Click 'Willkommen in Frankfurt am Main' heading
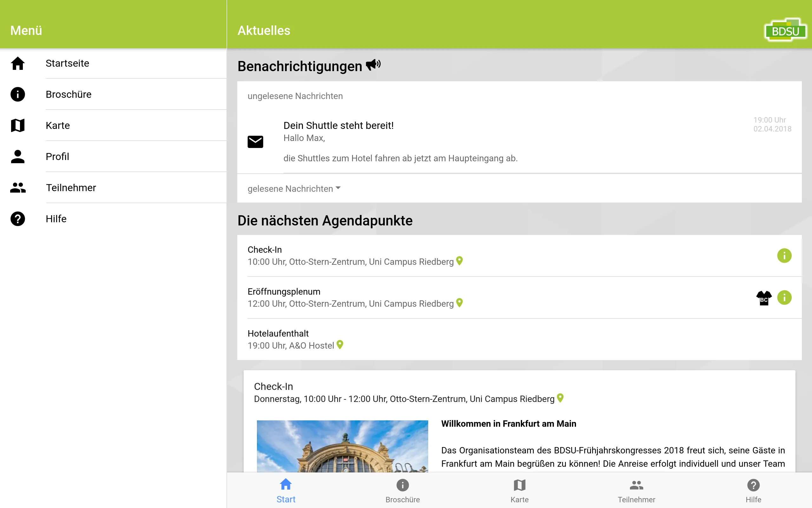This screenshot has height=508, width=812. pyautogui.click(x=509, y=424)
